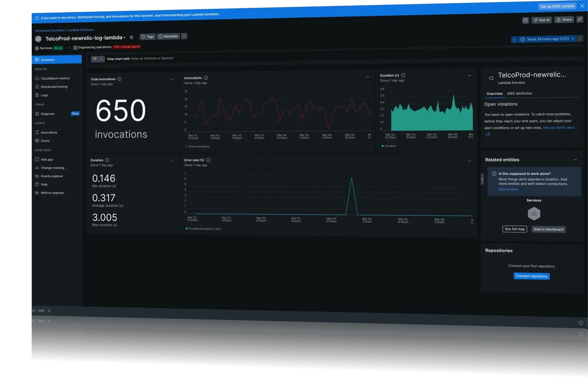Toggle the Duration series in the legend

[388, 146]
